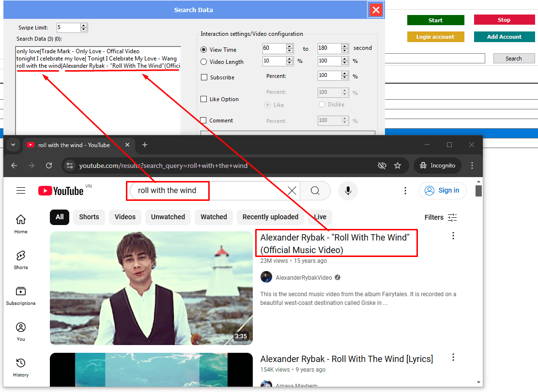Click inside the Search Data text area
The height and width of the screenshot is (392, 538).
[98, 91]
